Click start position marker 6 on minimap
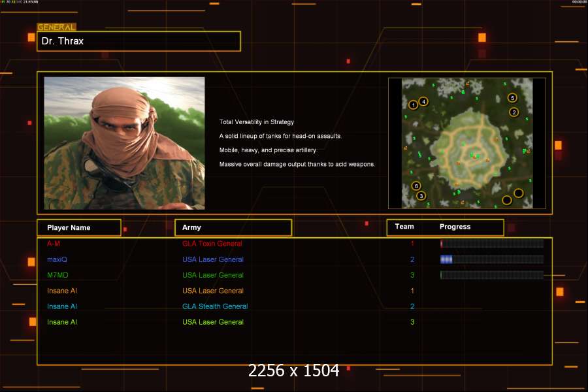The height and width of the screenshot is (392, 588). pos(416,186)
